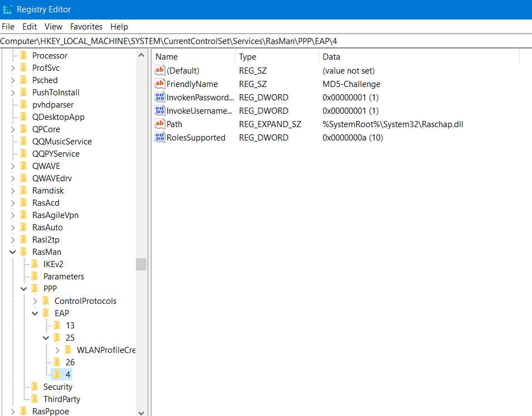The image size is (532, 416).
Task: Open the Edit menu
Action: coord(30,27)
